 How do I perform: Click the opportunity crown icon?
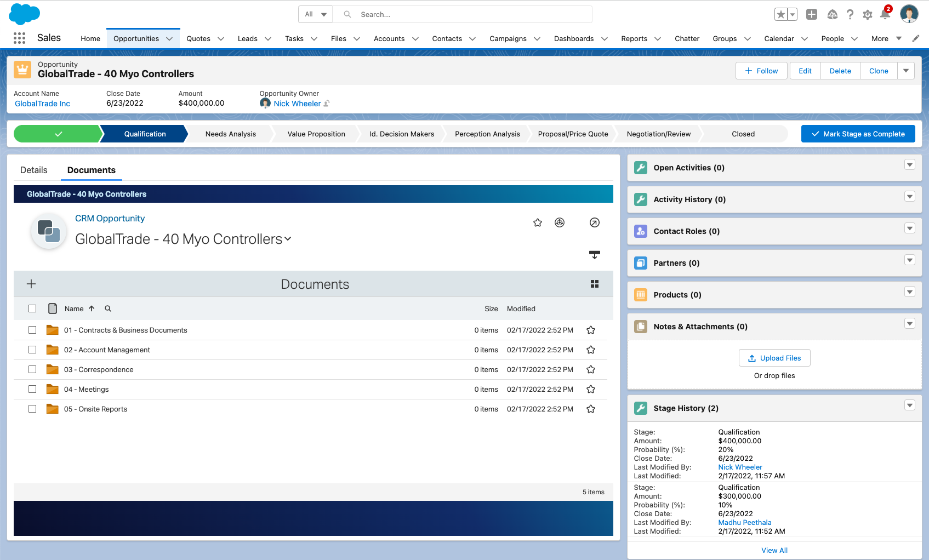click(22, 70)
